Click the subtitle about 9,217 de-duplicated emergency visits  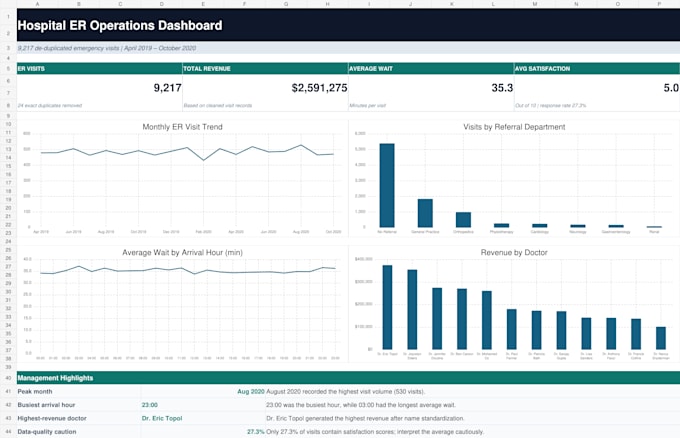coord(107,48)
